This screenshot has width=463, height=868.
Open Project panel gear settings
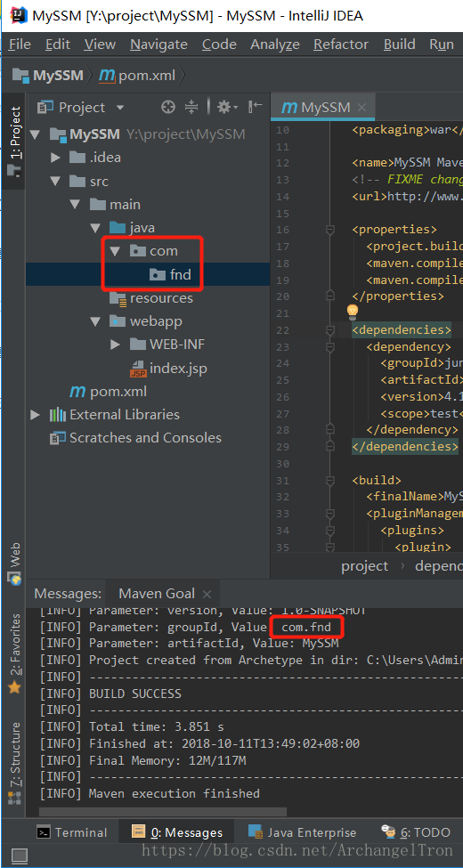(226, 107)
